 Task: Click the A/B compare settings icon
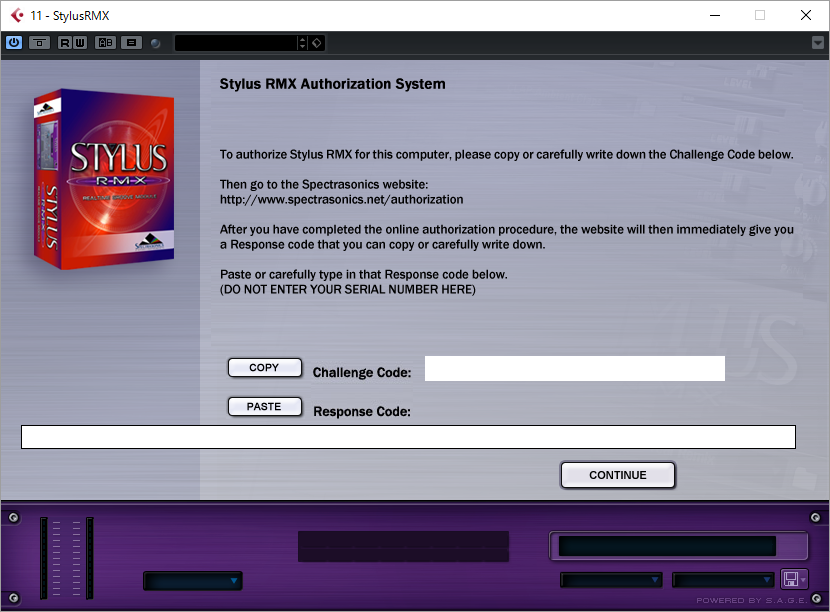point(105,43)
